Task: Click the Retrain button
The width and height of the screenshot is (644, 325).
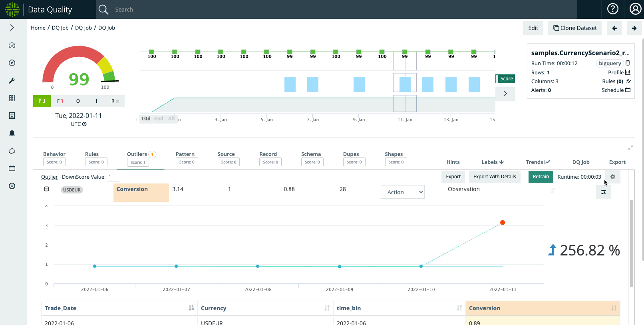Action: point(541,177)
